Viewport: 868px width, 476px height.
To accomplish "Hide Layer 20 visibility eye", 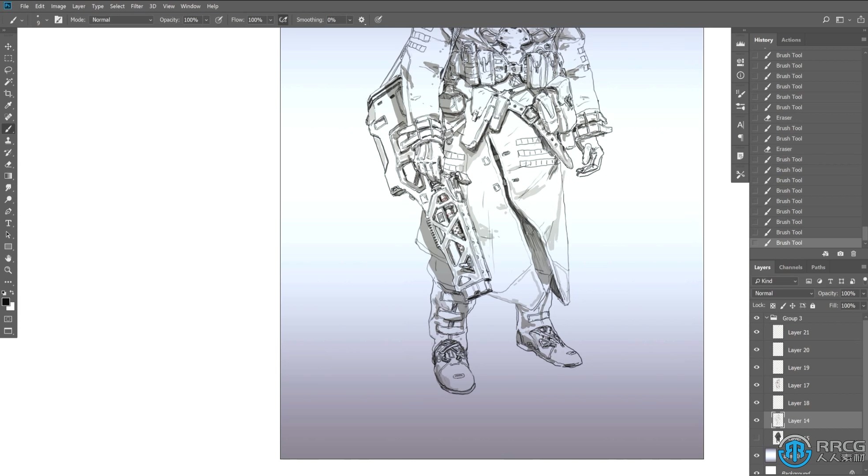I will pos(757,350).
